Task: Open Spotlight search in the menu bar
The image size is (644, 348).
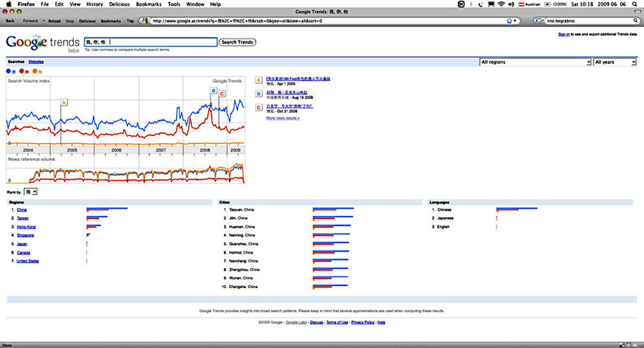Action: point(634,4)
